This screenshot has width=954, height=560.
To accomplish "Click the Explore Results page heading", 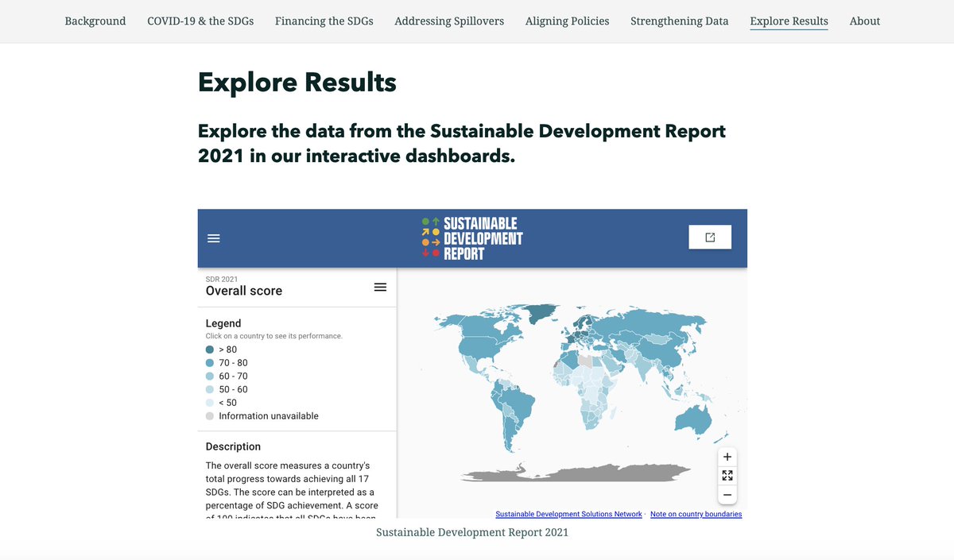I will point(297,83).
